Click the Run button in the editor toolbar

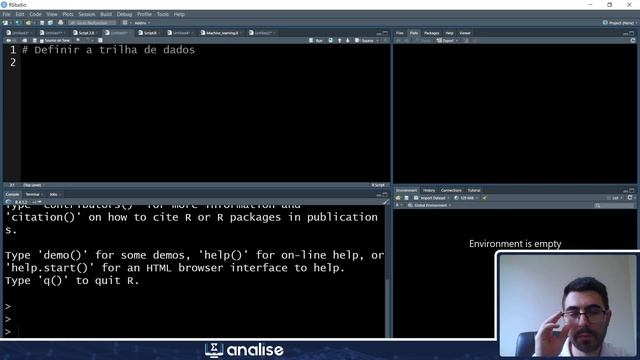(316, 41)
